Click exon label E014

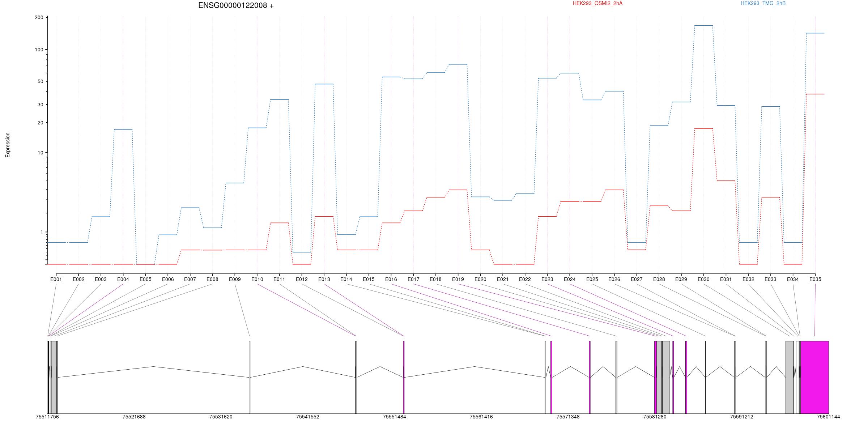[346, 279]
